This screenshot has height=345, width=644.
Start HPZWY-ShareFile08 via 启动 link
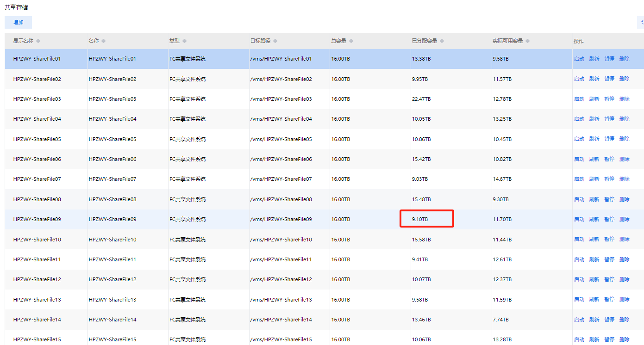(579, 199)
